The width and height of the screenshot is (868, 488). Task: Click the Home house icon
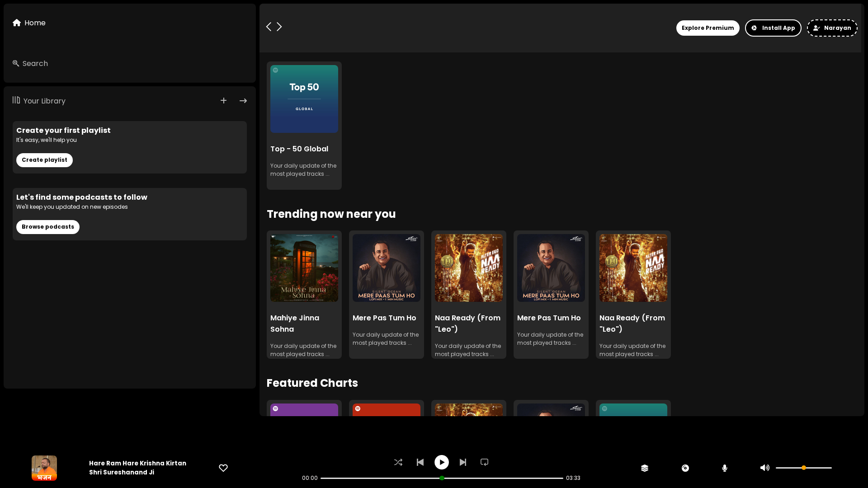click(x=17, y=23)
